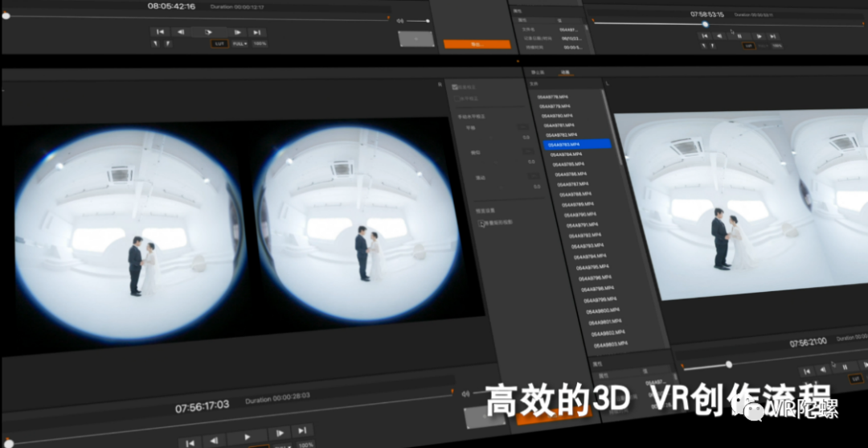Toggle LUT button in 07:58:53:15 player
Viewport: 868px width, 448px height.
[x=749, y=45]
